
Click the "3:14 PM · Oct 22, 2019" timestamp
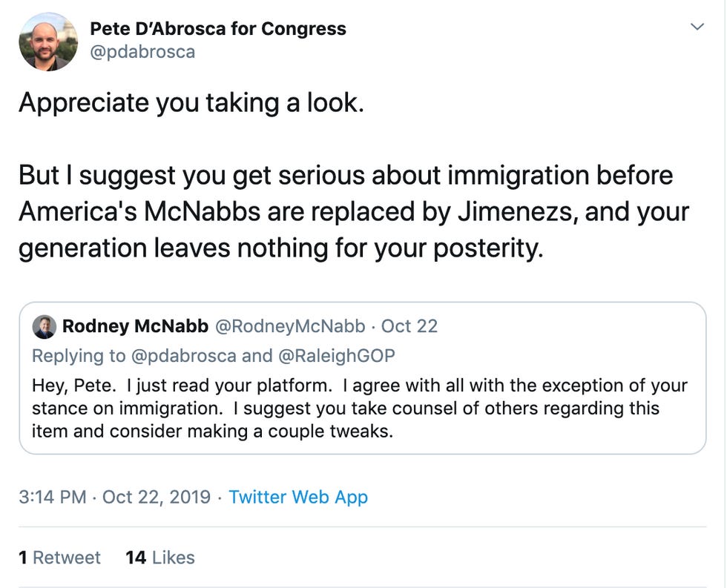point(114,497)
